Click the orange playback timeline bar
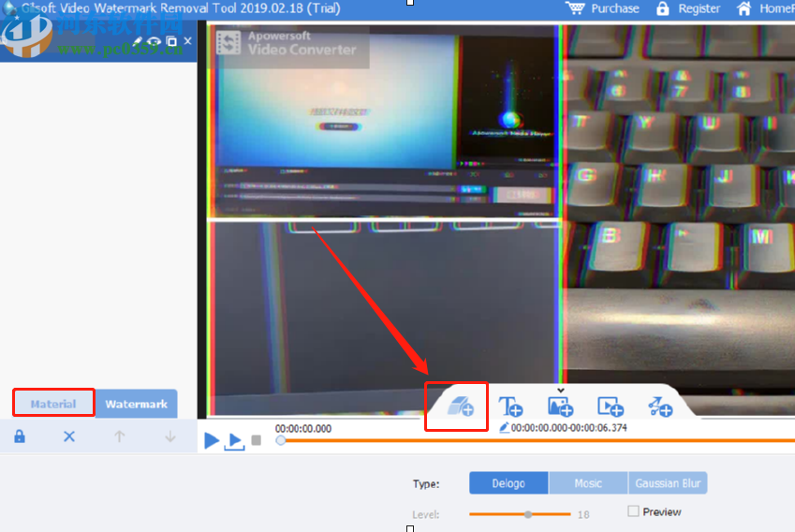The height and width of the screenshot is (532, 795). pyautogui.click(x=537, y=440)
